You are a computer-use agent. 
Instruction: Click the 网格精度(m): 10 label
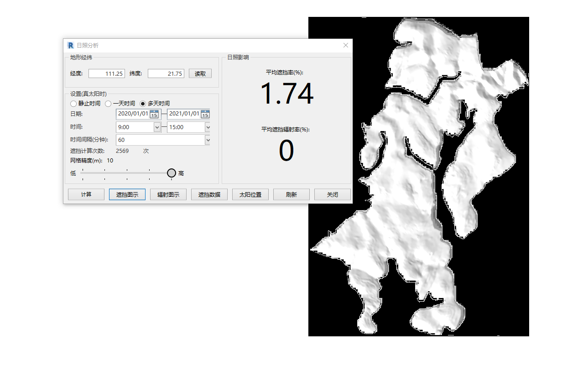pyautogui.click(x=92, y=161)
